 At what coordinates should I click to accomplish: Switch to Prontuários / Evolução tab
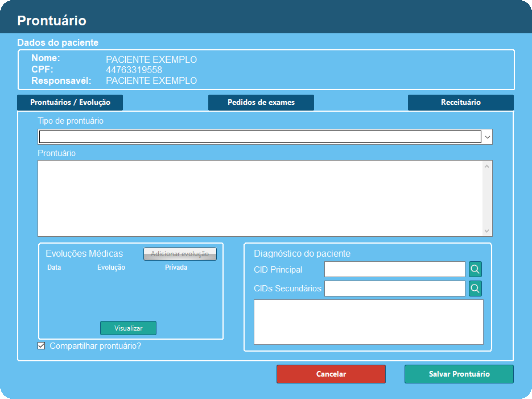coord(70,102)
